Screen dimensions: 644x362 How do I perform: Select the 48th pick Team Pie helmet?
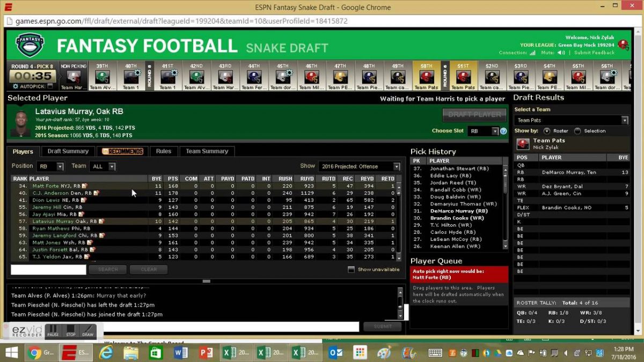click(x=369, y=77)
